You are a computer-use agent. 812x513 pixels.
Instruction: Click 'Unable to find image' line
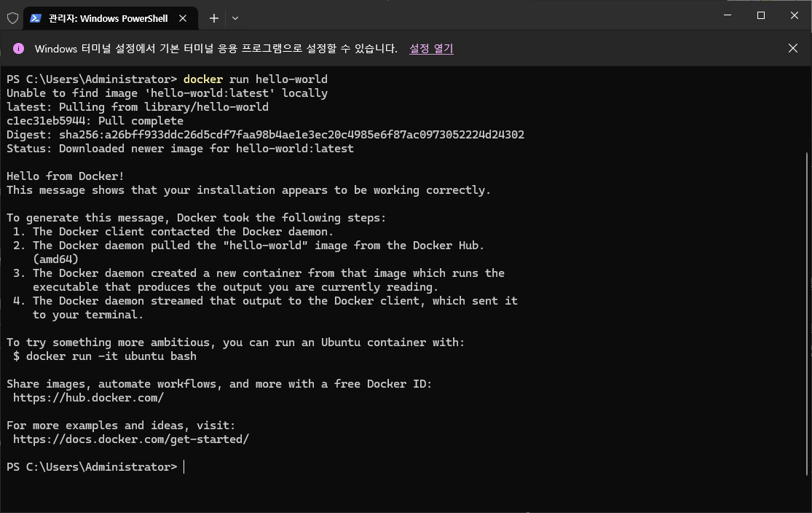[x=167, y=93]
